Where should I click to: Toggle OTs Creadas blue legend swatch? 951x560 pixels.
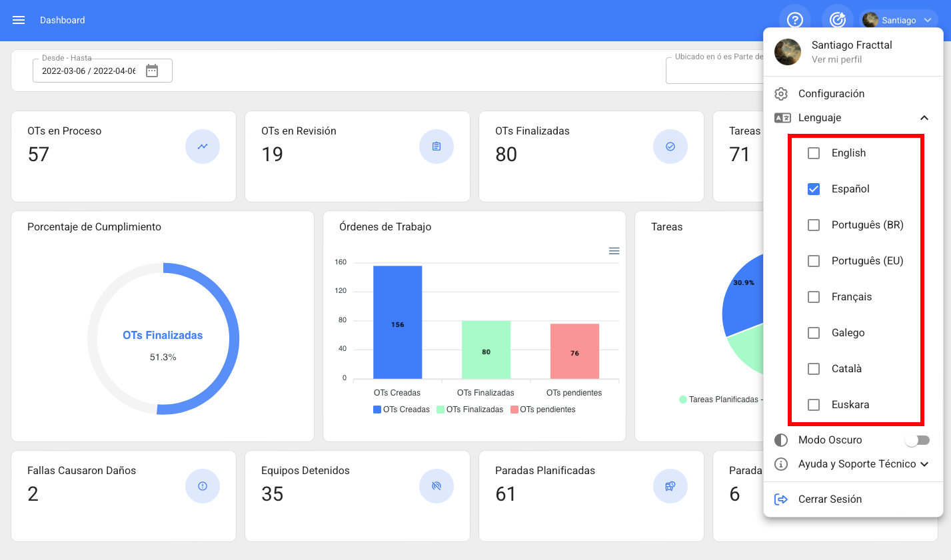[x=377, y=410]
